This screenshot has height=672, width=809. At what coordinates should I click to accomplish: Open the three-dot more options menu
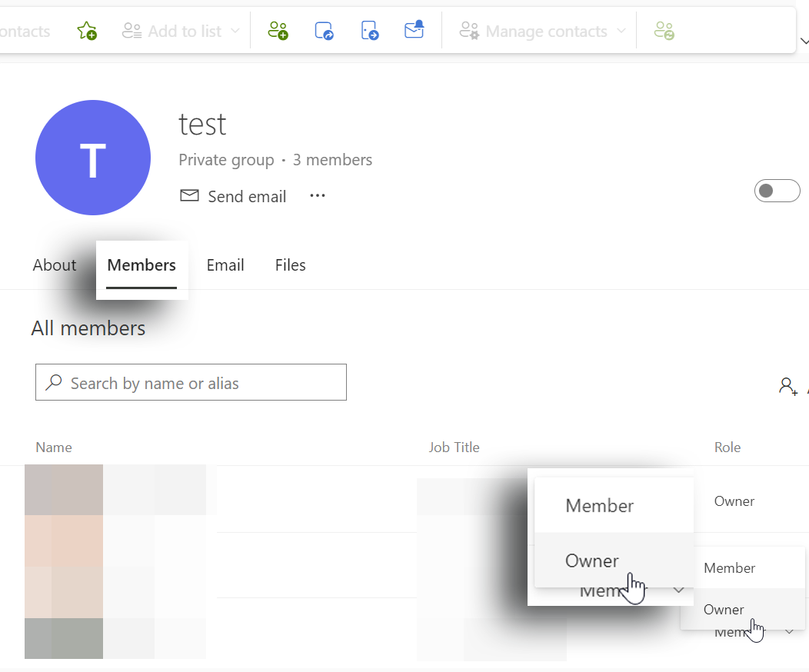[x=318, y=196]
